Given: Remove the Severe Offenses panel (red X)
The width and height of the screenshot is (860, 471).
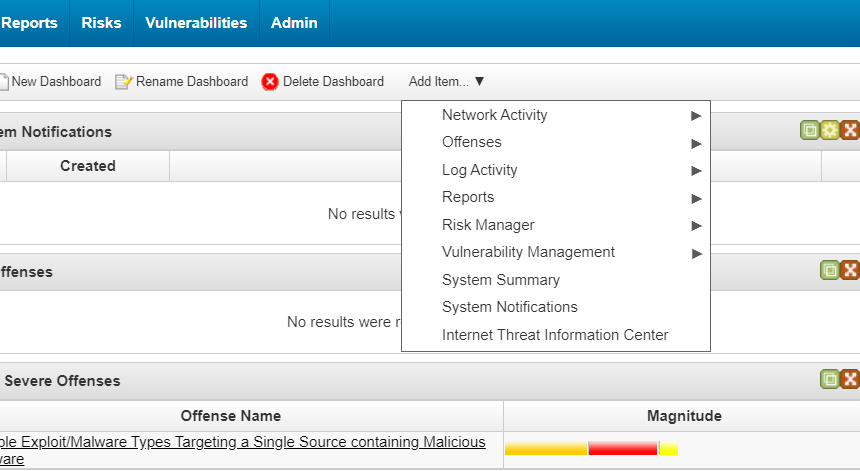Looking at the screenshot, I should click(850, 379).
